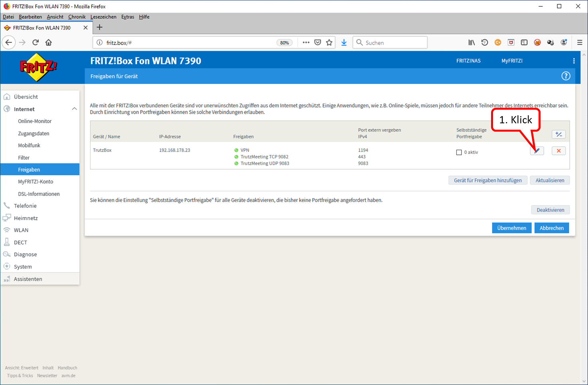Click the Firefox reload page icon
This screenshot has width=588, height=385.
[x=36, y=42]
